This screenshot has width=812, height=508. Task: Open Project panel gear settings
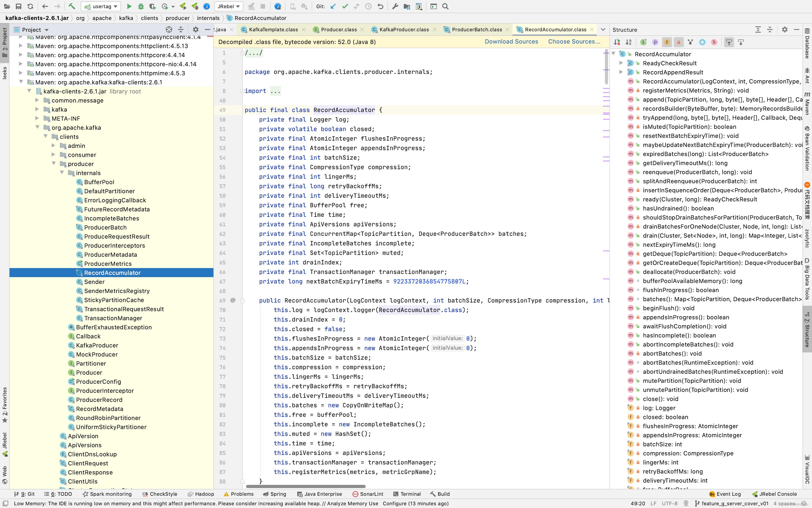(x=196, y=29)
